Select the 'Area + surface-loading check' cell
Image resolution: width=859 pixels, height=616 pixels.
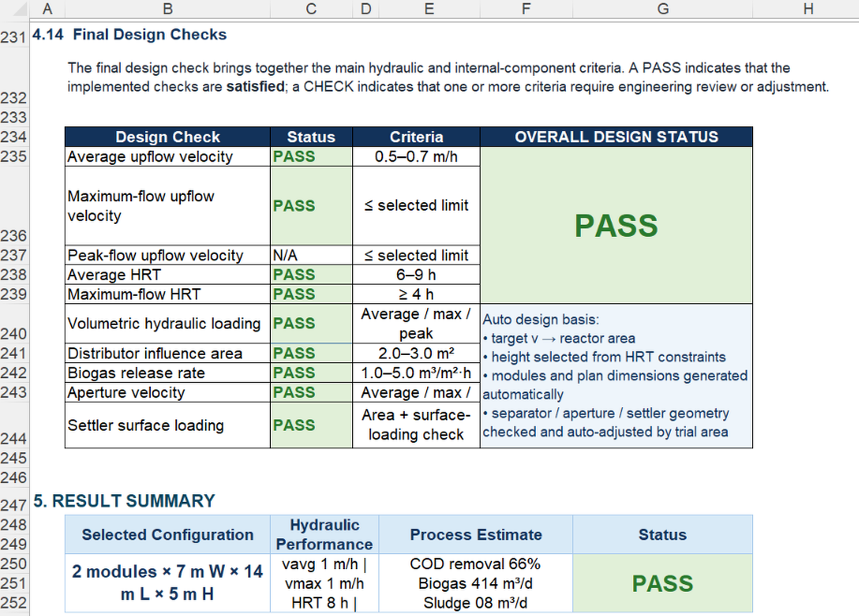click(416, 425)
